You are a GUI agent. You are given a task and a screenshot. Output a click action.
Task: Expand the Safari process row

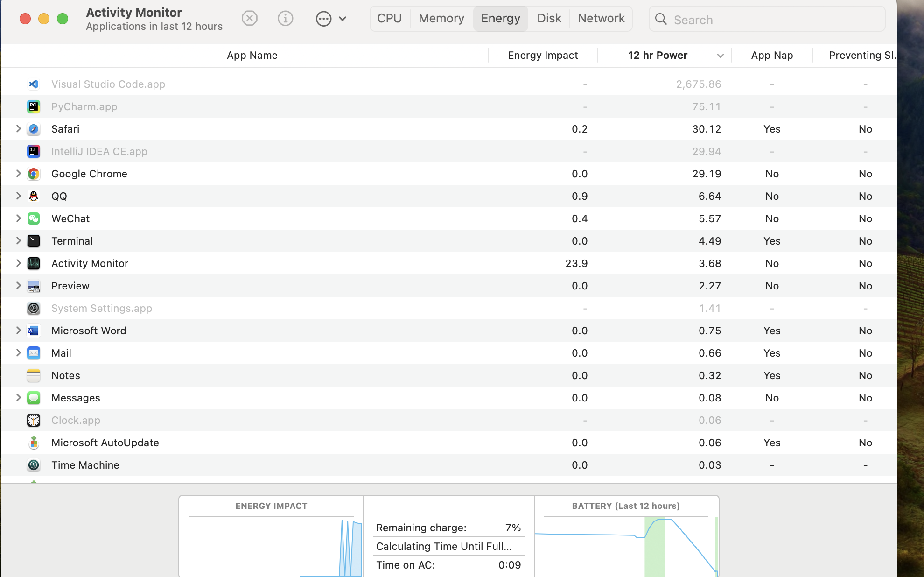point(18,129)
